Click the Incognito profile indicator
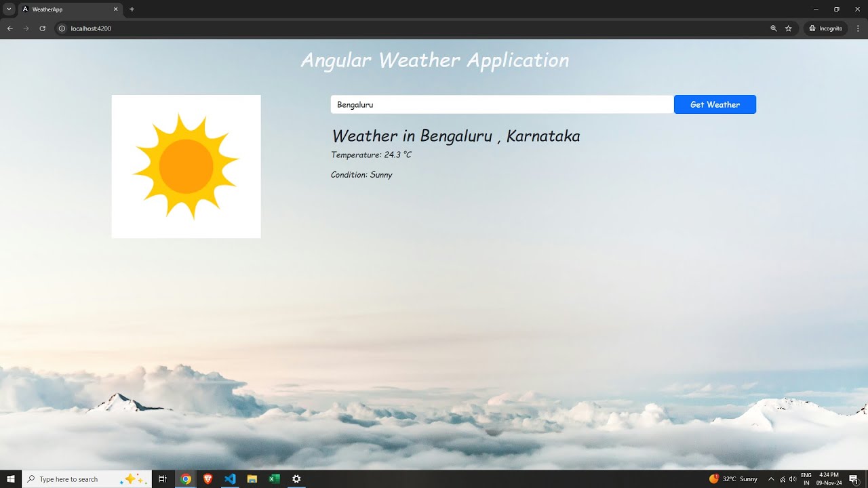Viewport: 868px width, 488px height. (825, 28)
